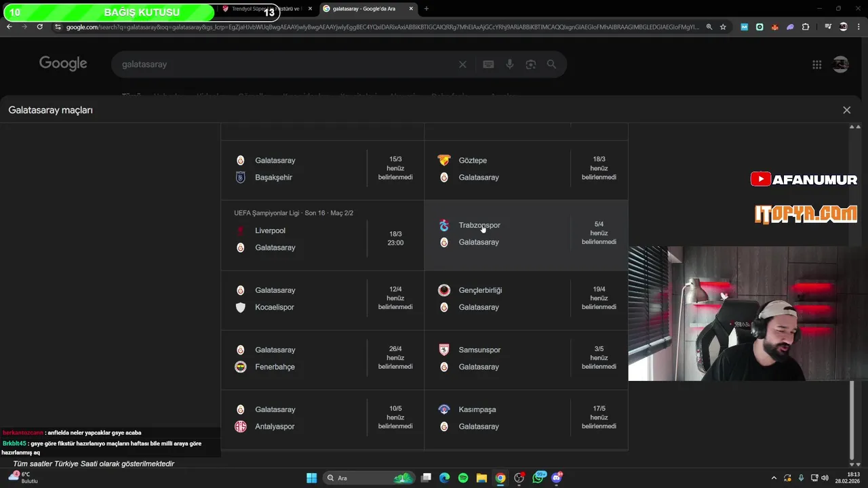Show hidden system tray icons
Image resolution: width=868 pixels, height=488 pixels.
point(774,478)
